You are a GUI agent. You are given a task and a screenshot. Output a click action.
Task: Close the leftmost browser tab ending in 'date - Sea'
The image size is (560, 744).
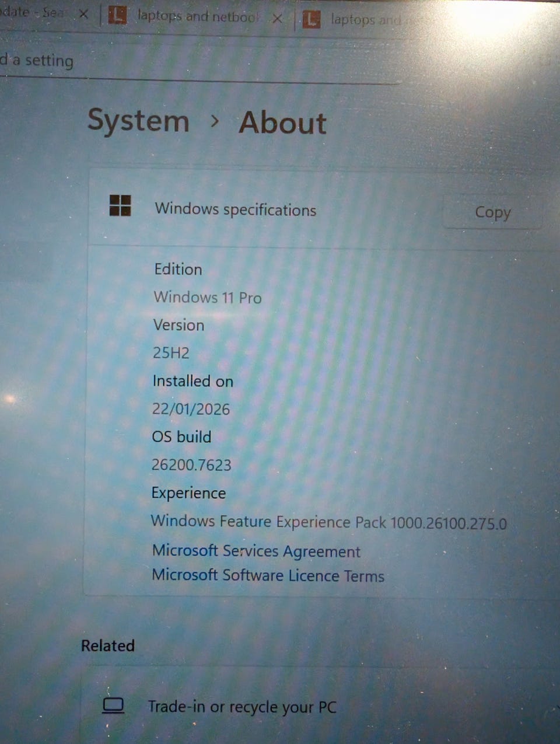83,13
